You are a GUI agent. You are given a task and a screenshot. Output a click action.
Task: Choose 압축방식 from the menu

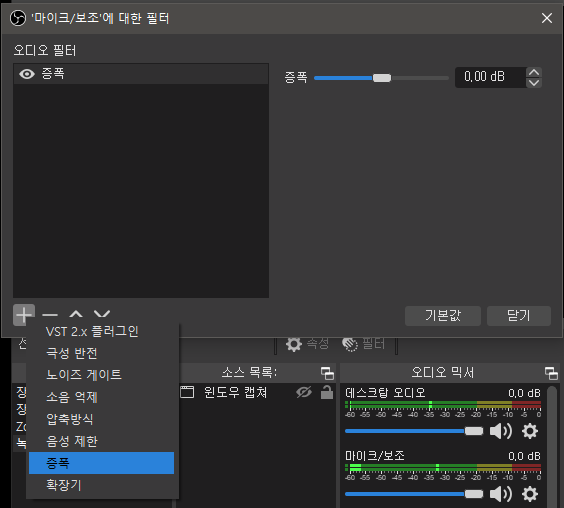tap(101, 419)
